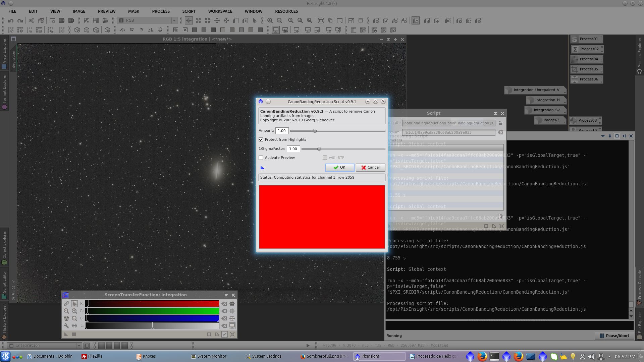The width and height of the screenshot is (644, 362).
Task: Toggle the screen monitor icon in second toolbar
Action: click(276, 30)
